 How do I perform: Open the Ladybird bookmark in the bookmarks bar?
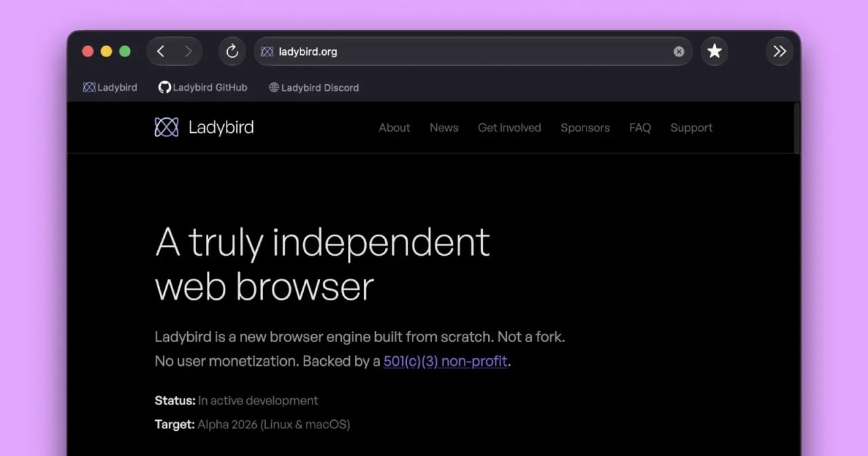[110, 88]
